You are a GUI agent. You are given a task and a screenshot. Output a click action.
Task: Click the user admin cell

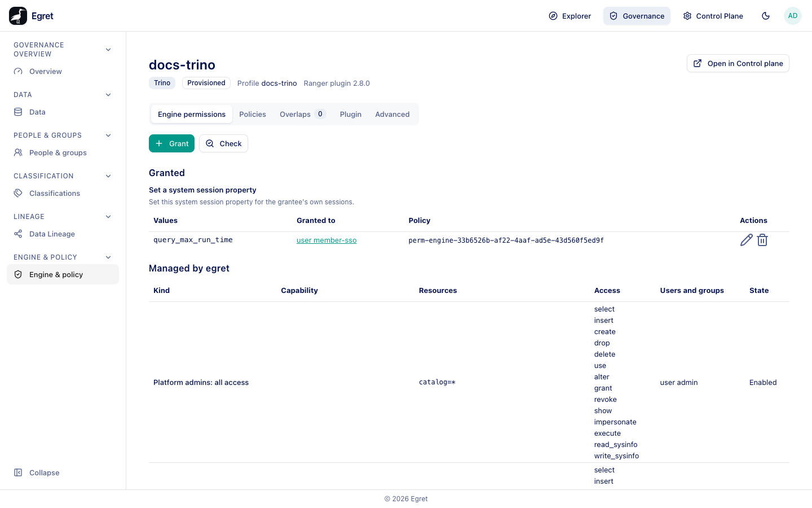[679, 383]
